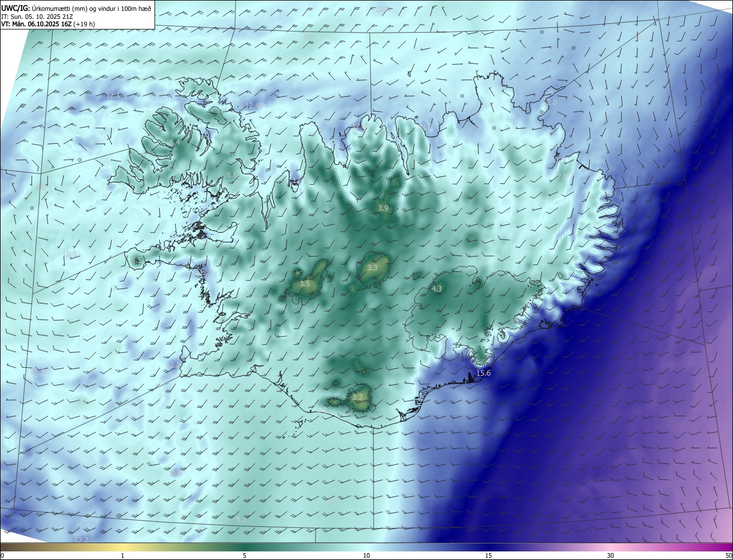Click the title 'Úrkomumætti (mm) og vindur i 100m hæð'
This screenshot has height=560, width=733.
pos(91,9)
